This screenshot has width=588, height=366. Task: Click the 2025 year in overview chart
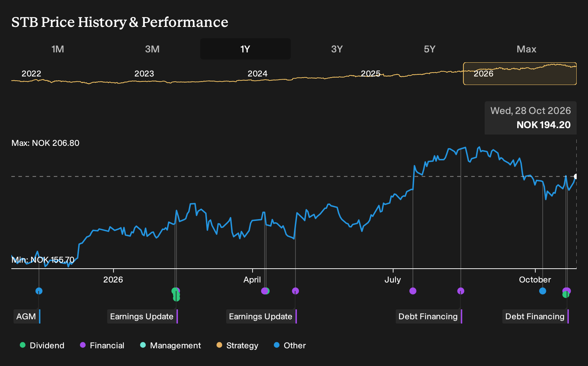pyautogui.click(x=371, y=74)
